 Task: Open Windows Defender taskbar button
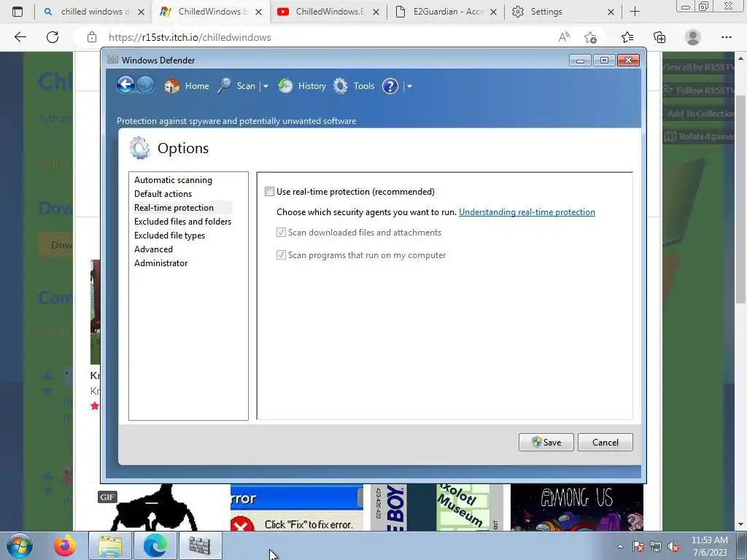200,545
